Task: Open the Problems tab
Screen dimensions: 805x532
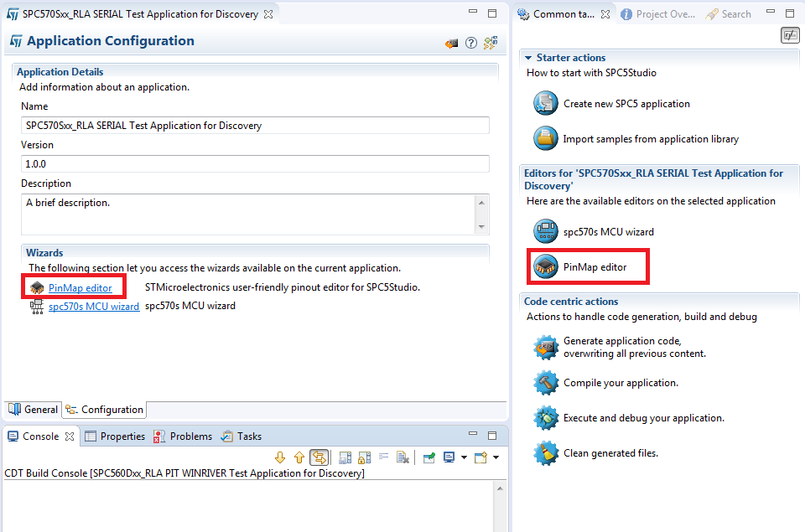Action: tap(183, 436)
